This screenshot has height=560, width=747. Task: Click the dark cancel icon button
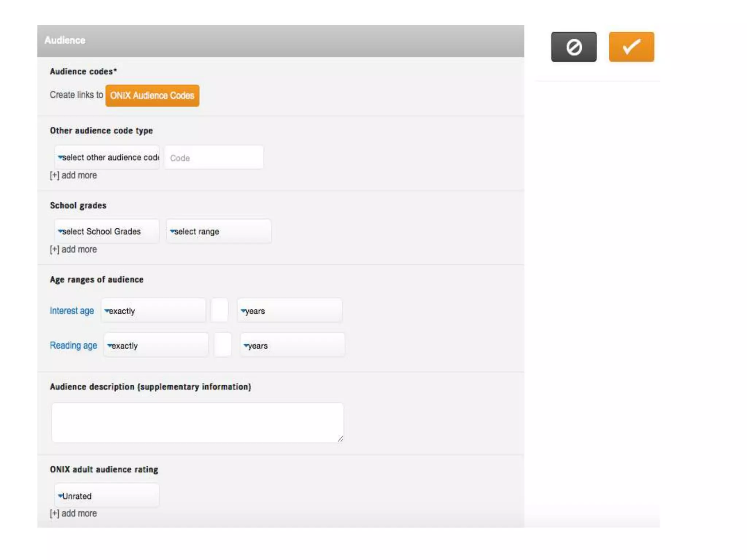point(573,47)
